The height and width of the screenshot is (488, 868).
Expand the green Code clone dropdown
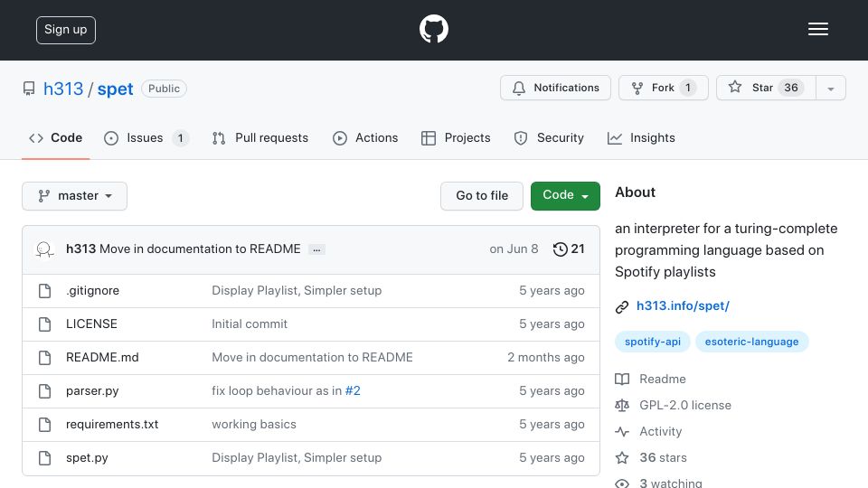coord(565,196)
